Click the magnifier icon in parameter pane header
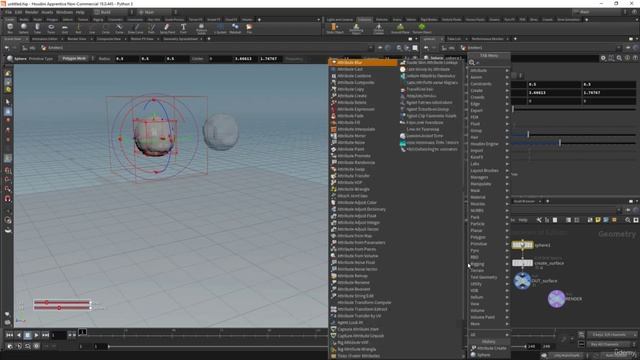Viewport: 640px width, 360px height. click(x=619, y=58)
